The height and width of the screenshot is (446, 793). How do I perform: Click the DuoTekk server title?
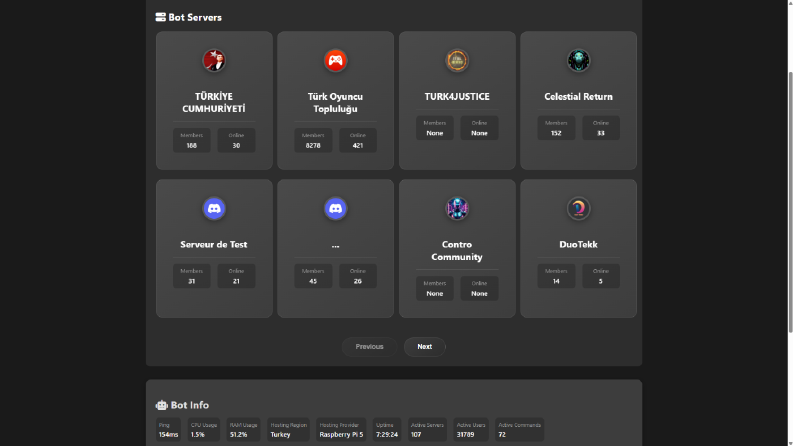coord(578,244)
